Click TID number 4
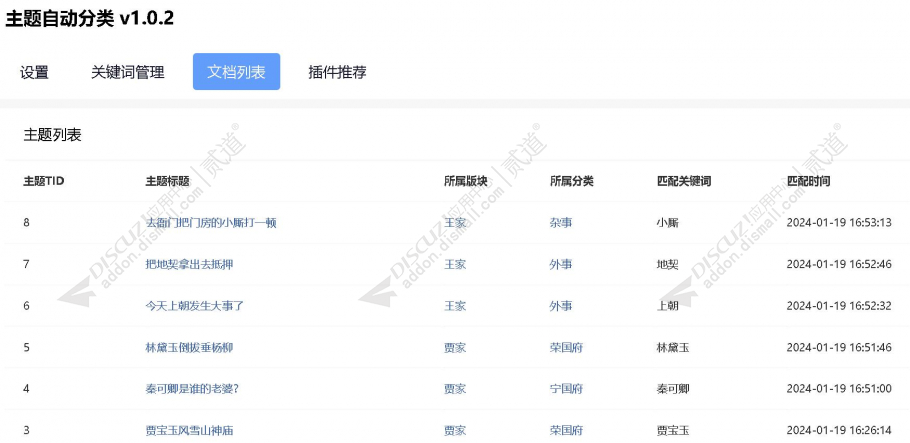 (x=27, y=389)
